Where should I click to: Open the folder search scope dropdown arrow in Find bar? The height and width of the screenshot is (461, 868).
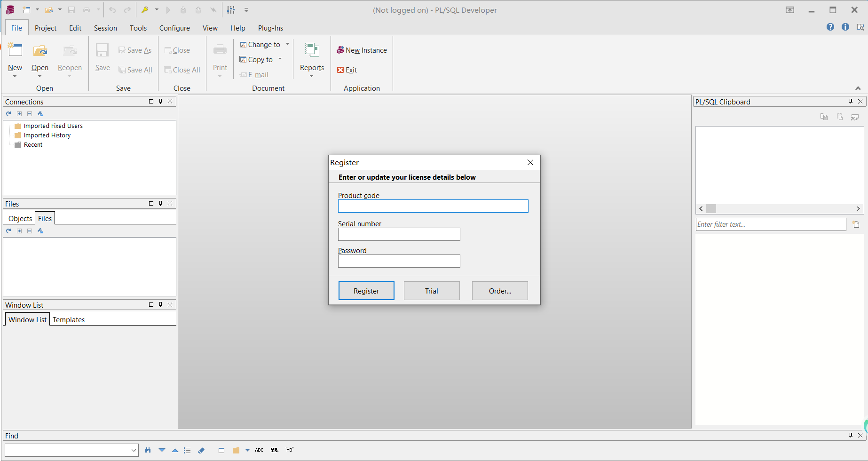(x=247, y=450)
